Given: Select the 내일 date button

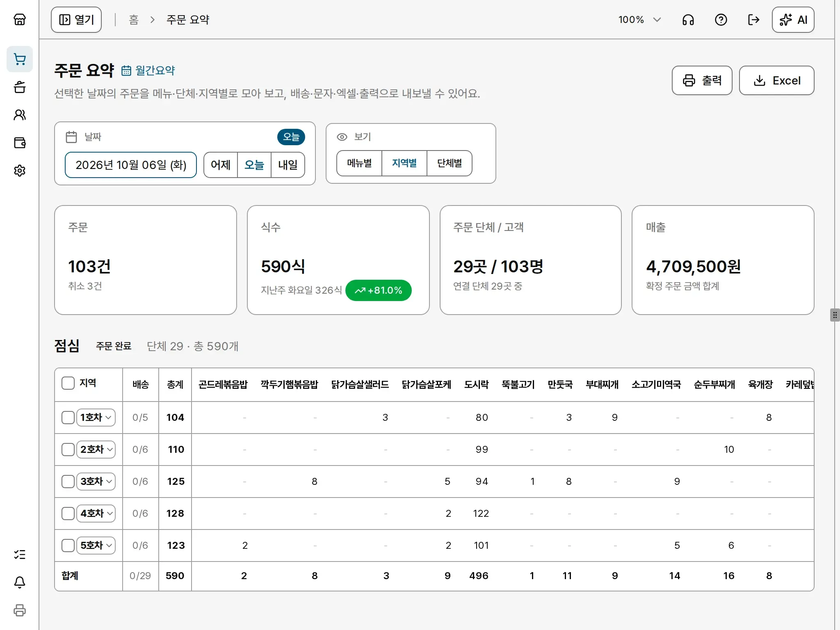Looking at the screenshot, I should pyautogui.click(x=288, y=165).
